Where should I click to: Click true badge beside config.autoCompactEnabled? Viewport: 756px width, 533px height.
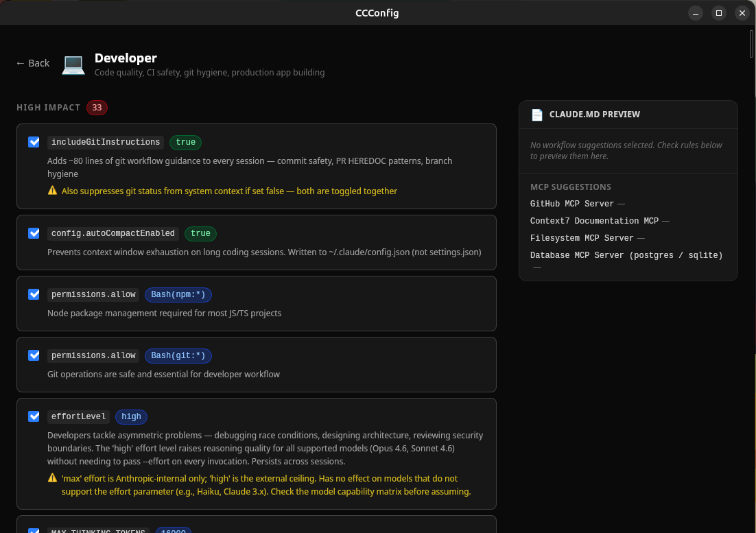200,233
